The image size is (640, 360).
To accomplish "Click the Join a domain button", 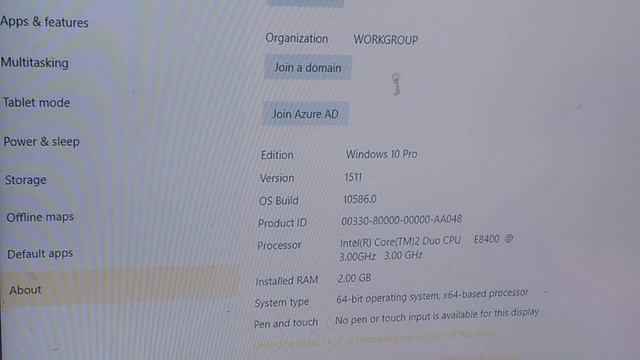I will pos(308,67).
